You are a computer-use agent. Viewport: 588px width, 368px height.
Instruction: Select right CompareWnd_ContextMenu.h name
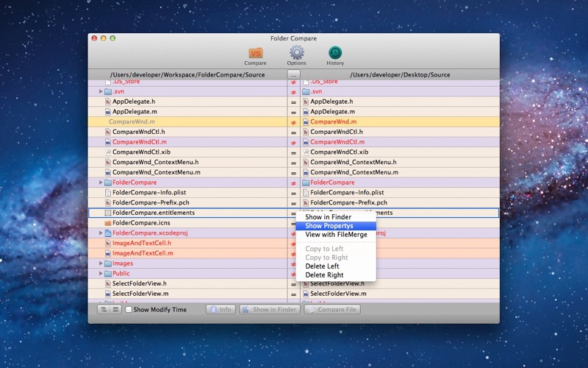354,162
